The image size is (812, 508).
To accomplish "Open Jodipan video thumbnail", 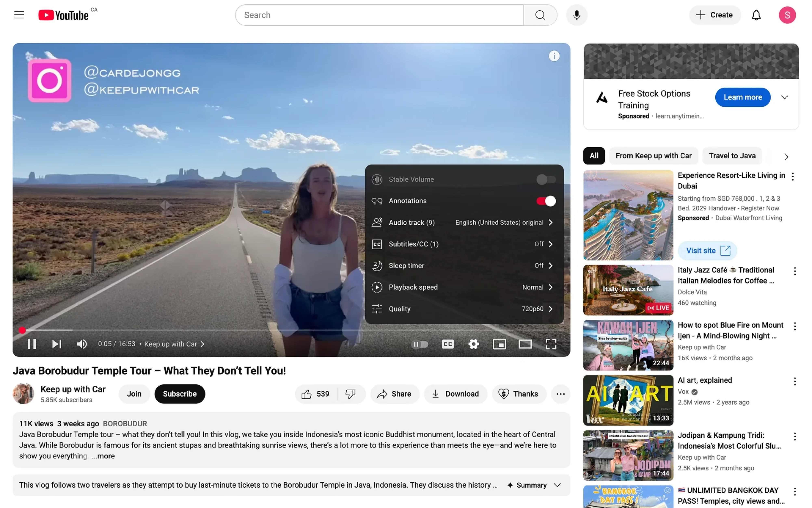I will pyautogui.click(x=628, y=455).
